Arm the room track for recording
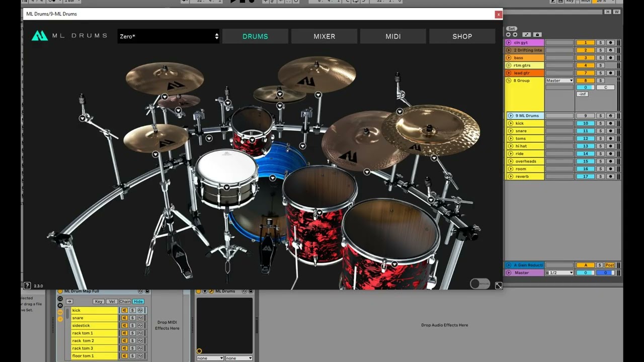 click(x=610, y=168)
